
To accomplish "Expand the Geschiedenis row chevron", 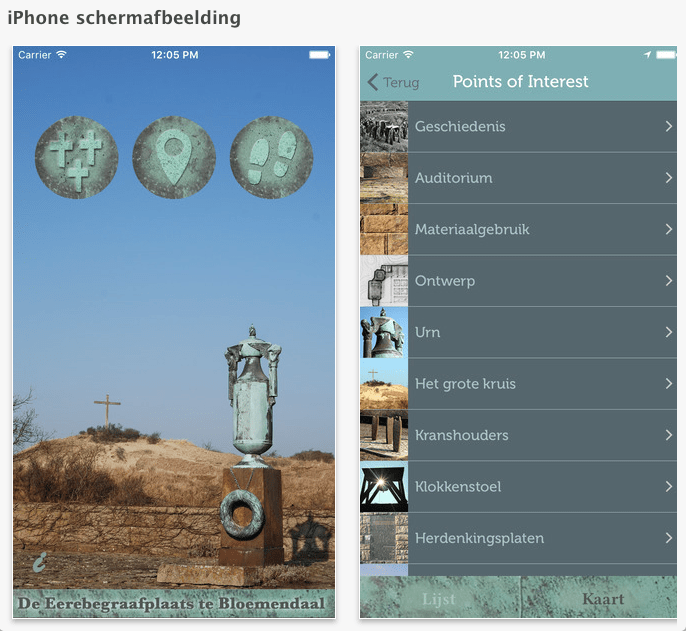I will tap(668, 126).
